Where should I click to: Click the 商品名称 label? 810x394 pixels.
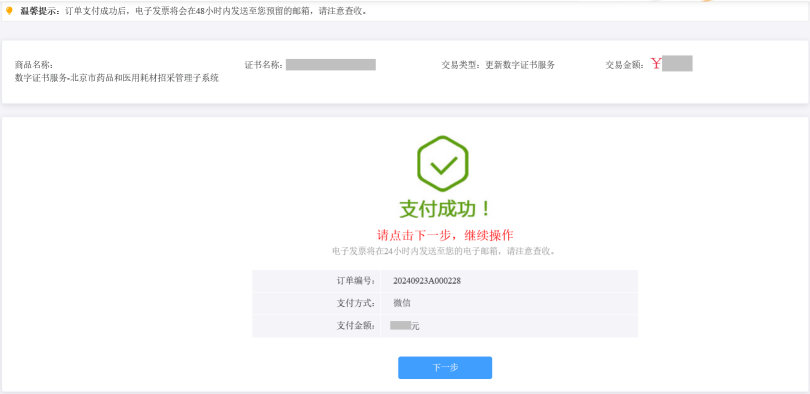(x=34, y=65)
